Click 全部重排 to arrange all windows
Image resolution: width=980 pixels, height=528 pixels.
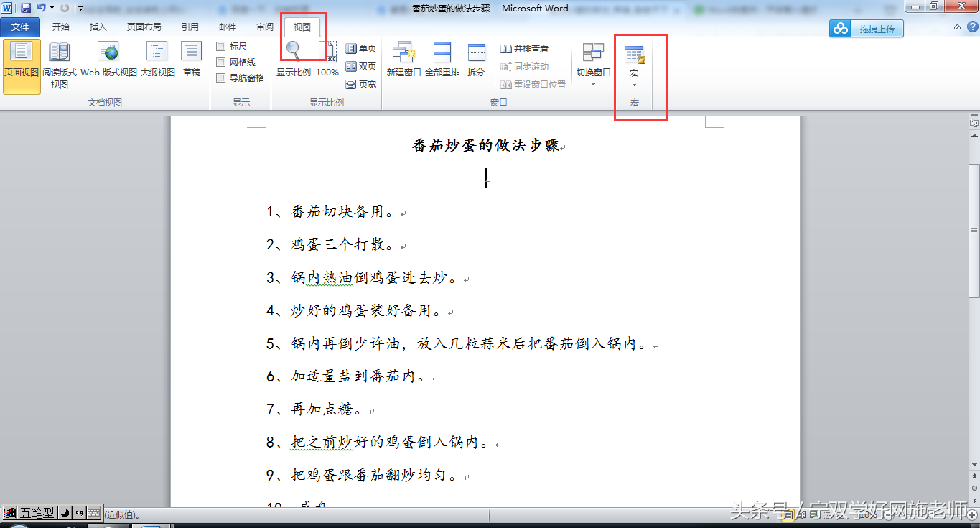[x=442, y=59]
